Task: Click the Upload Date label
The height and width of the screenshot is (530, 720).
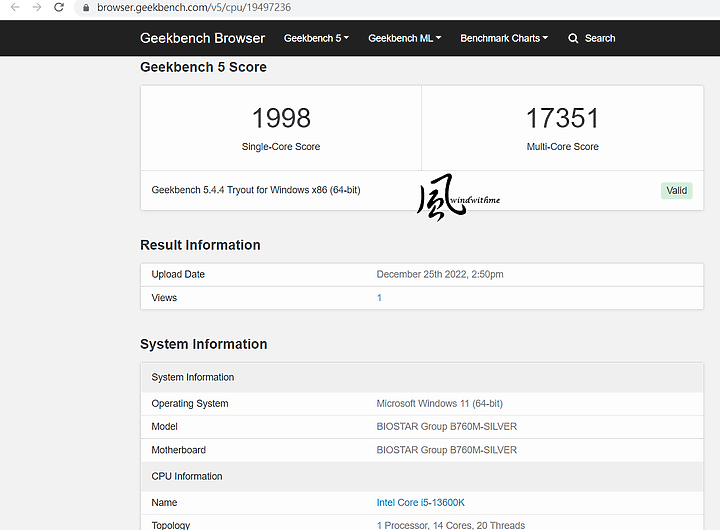Action: click(178, 274)
